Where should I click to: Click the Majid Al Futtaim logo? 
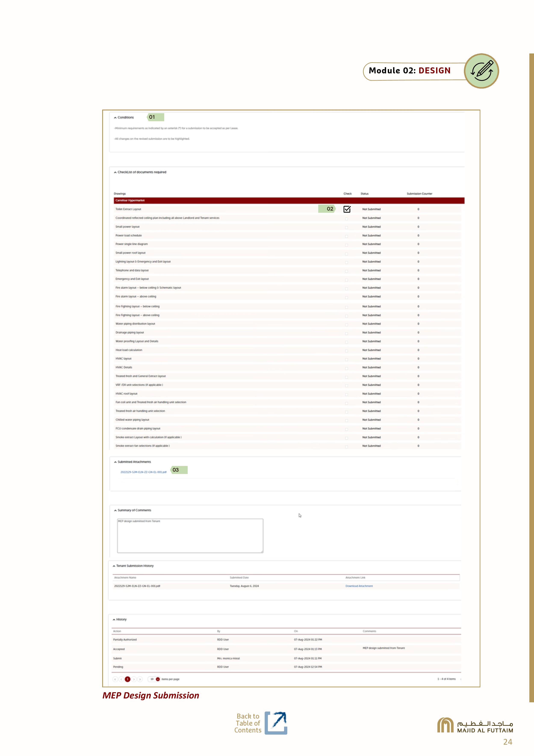pos(475,725)
